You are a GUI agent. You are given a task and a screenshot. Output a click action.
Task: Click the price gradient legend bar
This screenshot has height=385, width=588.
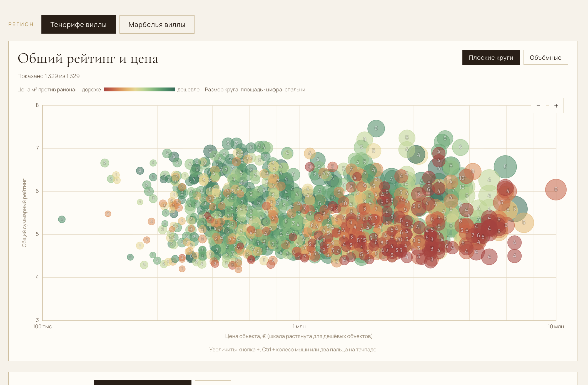pyautogui.click(x=139, y=89)
